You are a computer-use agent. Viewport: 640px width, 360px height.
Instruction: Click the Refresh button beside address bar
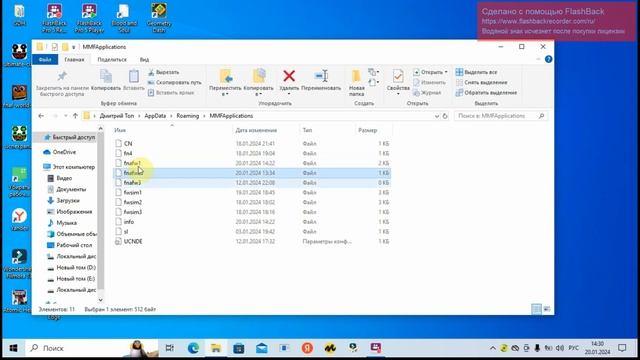(445, 116)
